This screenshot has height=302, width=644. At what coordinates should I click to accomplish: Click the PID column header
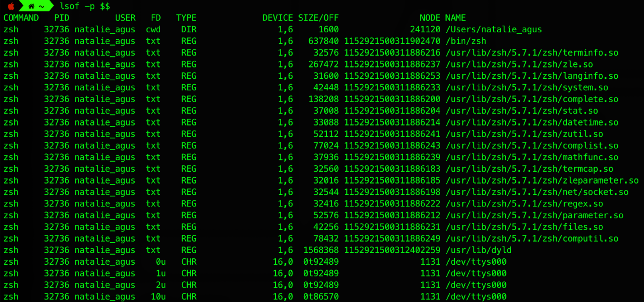click(62, 18)
